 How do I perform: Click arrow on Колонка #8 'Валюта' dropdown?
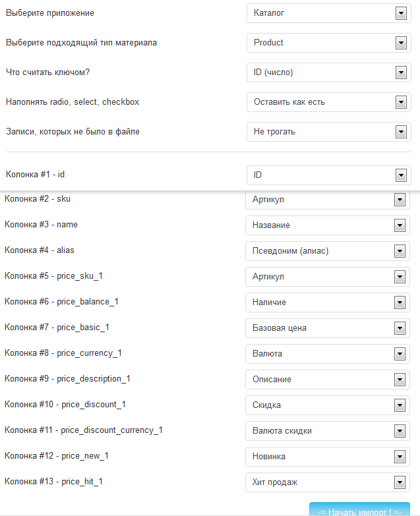click(x=400, y=354)
